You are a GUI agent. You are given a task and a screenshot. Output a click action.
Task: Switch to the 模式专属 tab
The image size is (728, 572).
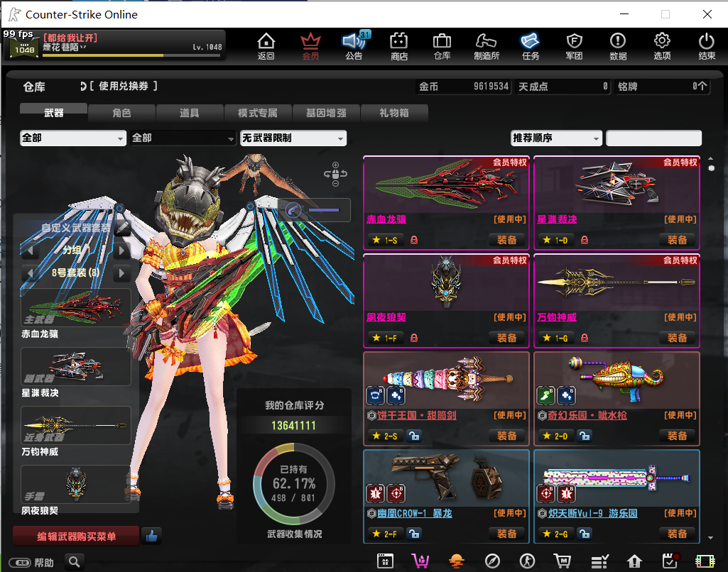click(x=258, y=113)
